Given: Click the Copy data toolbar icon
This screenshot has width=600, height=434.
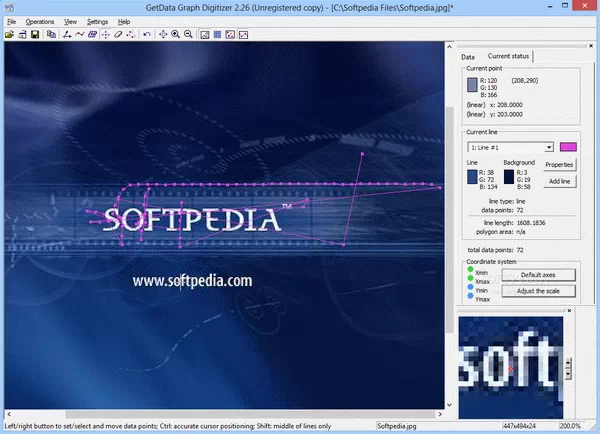Looking at the screenshot, I should [51, 34].
